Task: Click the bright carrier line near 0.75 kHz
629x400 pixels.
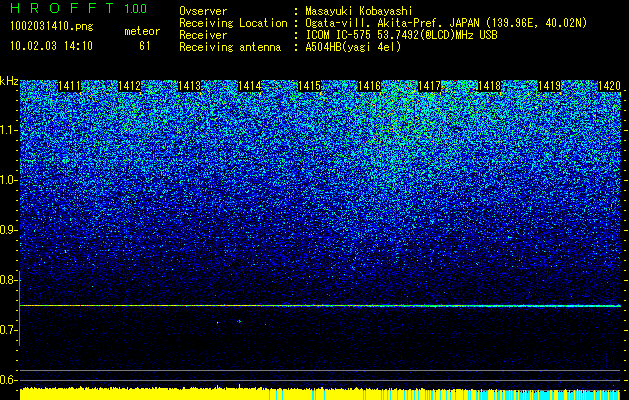Action: (320, 306)
